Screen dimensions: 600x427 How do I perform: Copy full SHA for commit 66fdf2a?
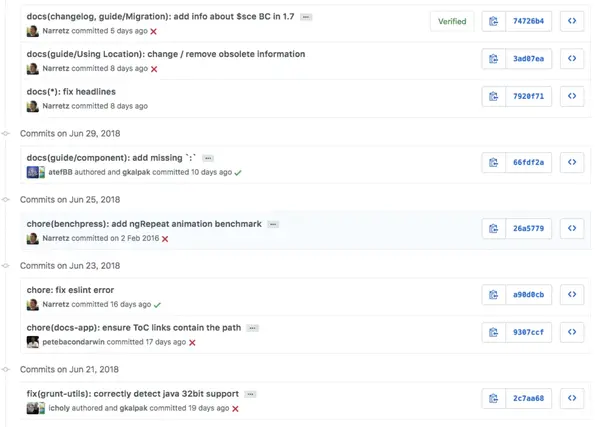[x=493, y=162]
